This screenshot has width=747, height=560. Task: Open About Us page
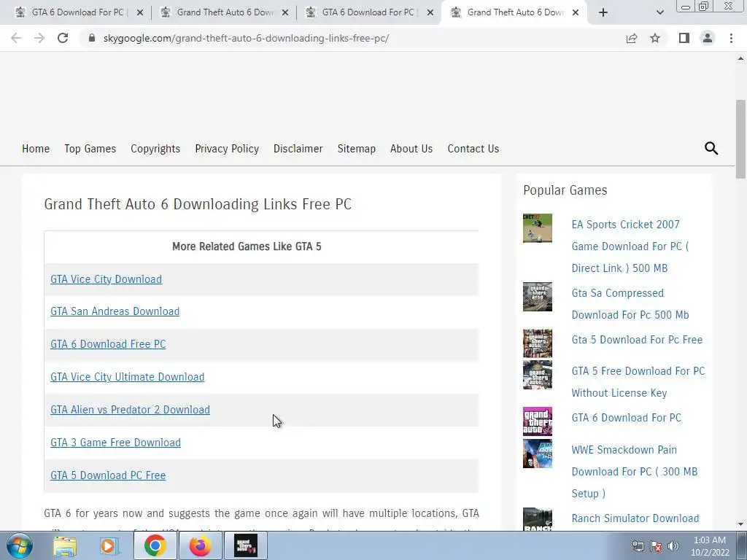pos(411,149)
